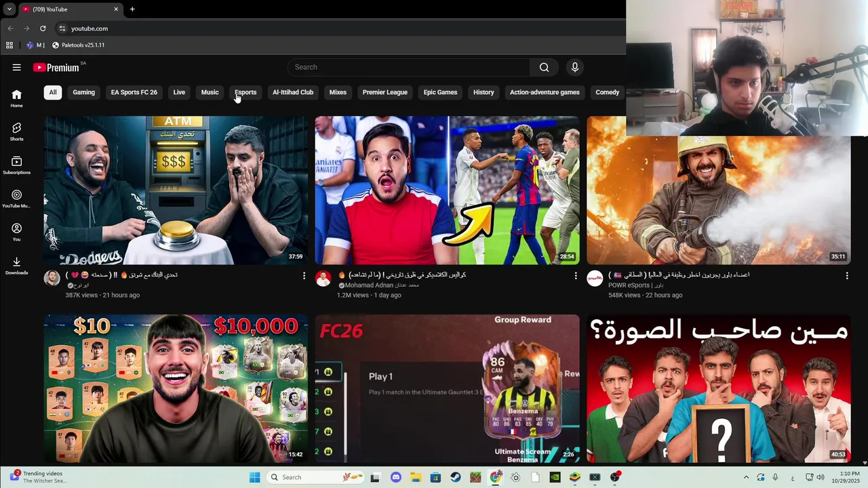Image resolution: width=868 pixels, height=488 pixels.
Task: Open more options for Mohamad Adnan video
Action: [576, 276]
